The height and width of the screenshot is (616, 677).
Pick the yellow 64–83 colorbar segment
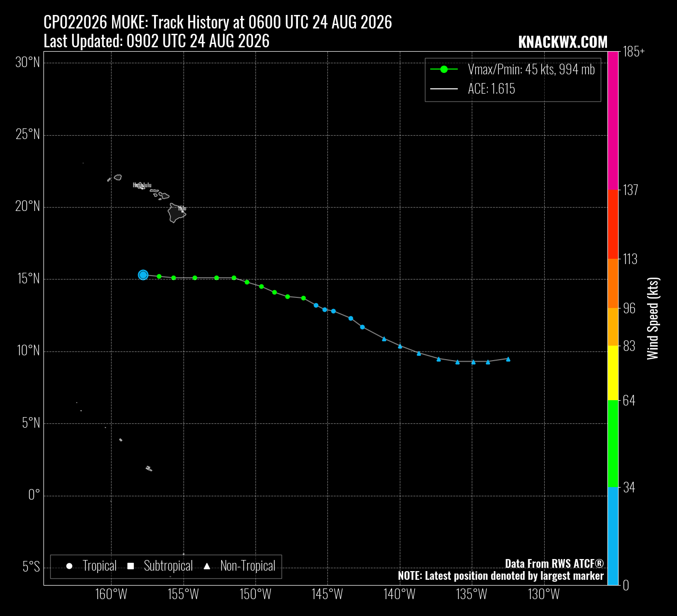click(613, 373)
